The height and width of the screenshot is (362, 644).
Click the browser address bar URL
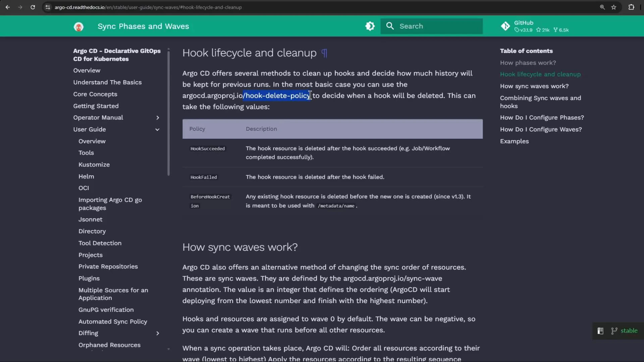coord(148,7)
